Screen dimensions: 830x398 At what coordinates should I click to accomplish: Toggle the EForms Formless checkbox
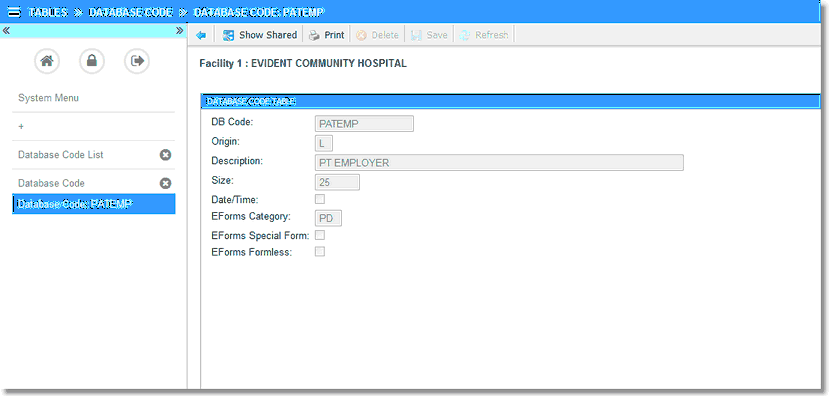320,252
